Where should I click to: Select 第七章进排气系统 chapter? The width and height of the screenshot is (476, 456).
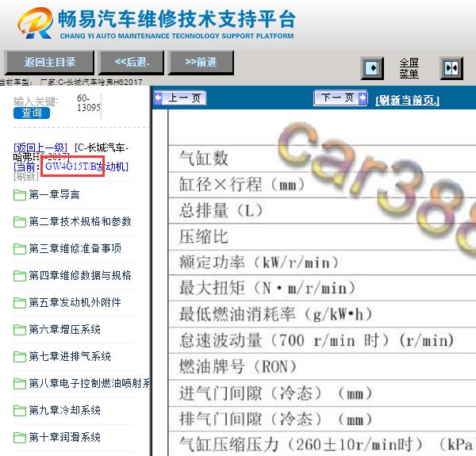[70, 356]
